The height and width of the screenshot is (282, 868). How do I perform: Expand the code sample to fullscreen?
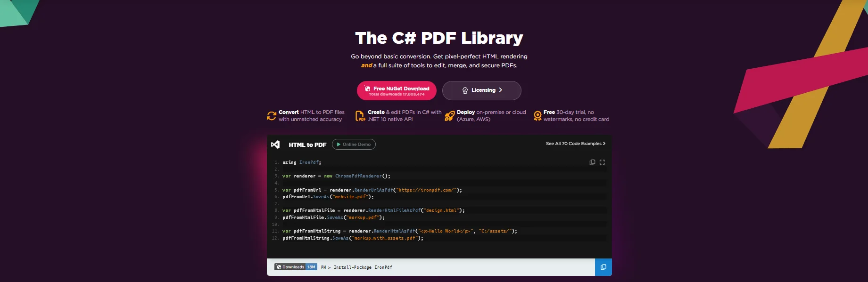[x=602, y=162]
